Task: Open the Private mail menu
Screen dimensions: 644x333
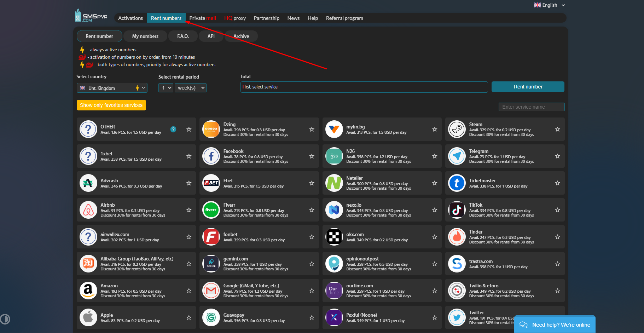Action: tap(203, 18)
